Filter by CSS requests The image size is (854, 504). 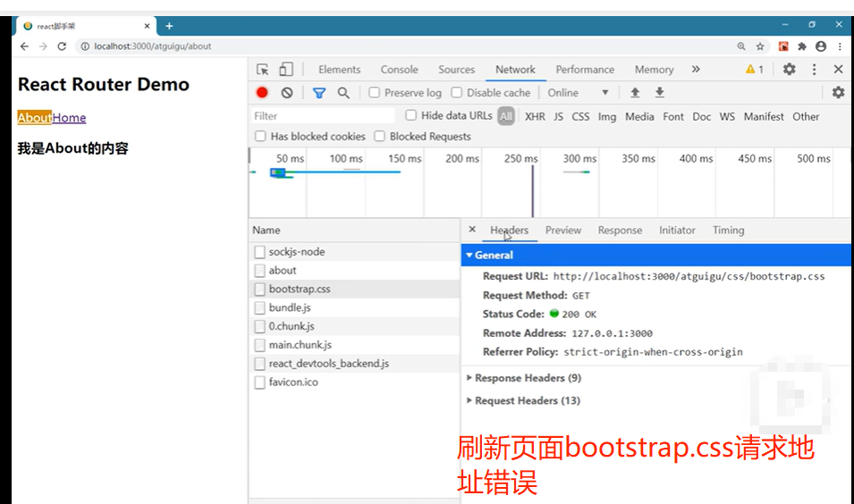click(580, 116)
